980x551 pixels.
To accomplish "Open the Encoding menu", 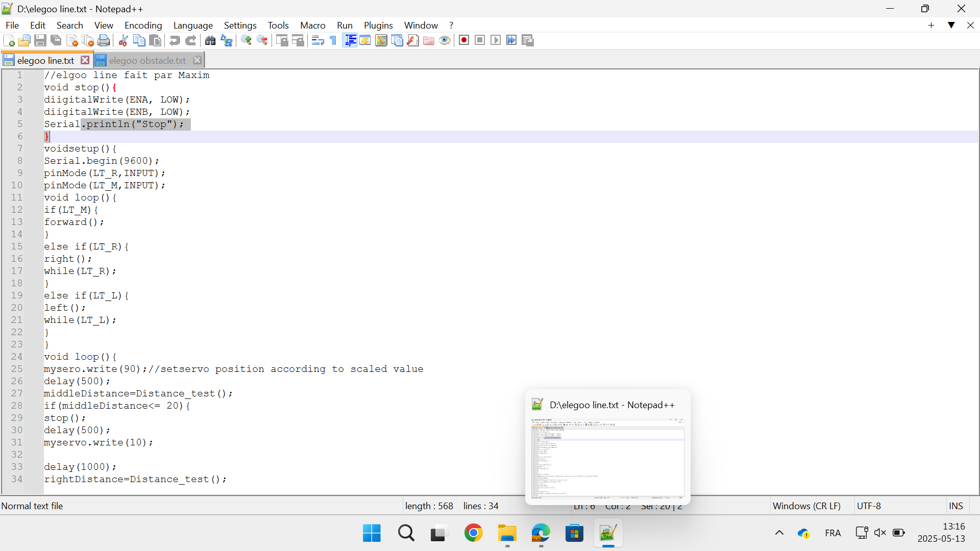I will click(143, 25).
